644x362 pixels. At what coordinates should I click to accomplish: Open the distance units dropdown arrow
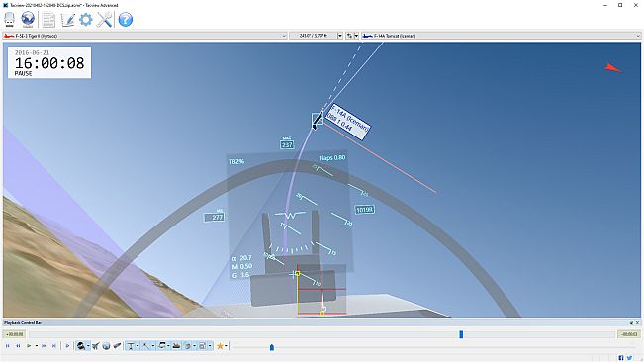340,36
